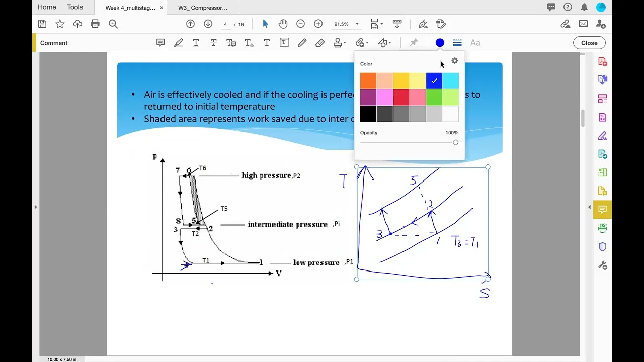The width and height of the screenshot is (644, 362).
Task: Zoom in with plus button
Action: (x=318, y=24)
